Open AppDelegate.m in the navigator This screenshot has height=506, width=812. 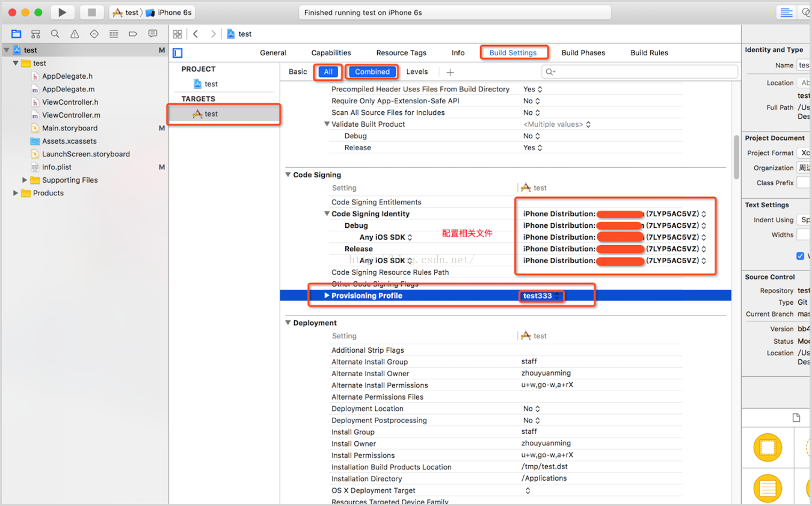point(68,89)
